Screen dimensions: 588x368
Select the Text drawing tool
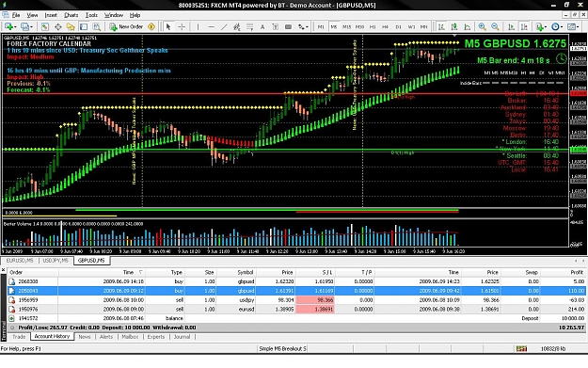[x=262, y=26]
